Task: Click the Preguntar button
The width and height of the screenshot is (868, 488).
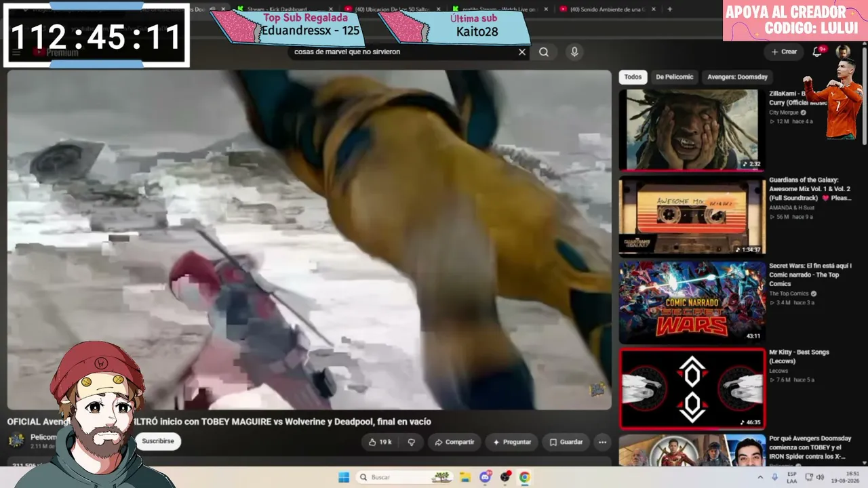Action: tap(512, 442)
